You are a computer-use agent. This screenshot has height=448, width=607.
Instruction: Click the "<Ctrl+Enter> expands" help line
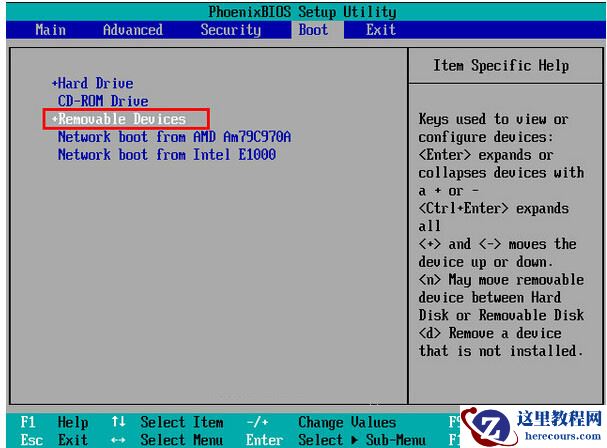click(x=494, y=208)
